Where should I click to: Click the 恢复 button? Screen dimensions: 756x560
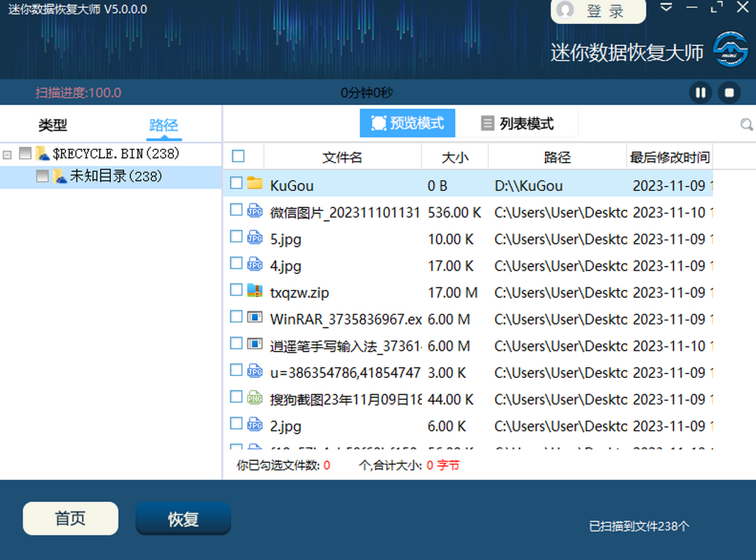183,518
